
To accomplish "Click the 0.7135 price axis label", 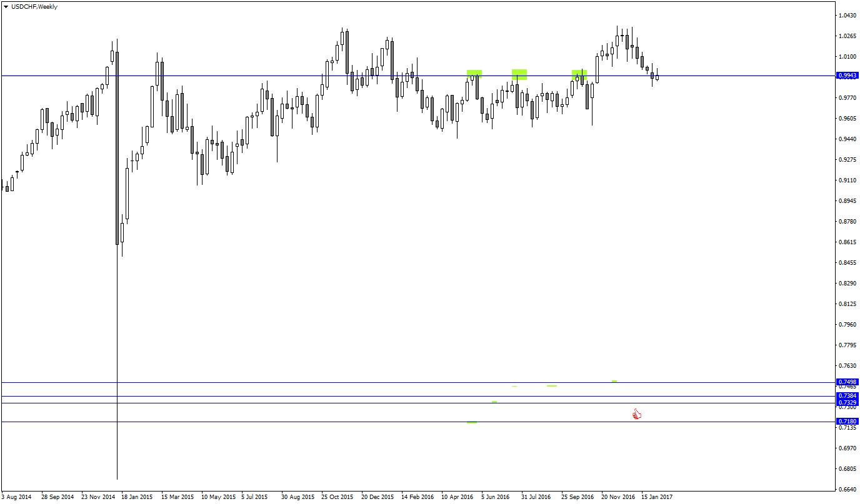I will coord(848,428).
